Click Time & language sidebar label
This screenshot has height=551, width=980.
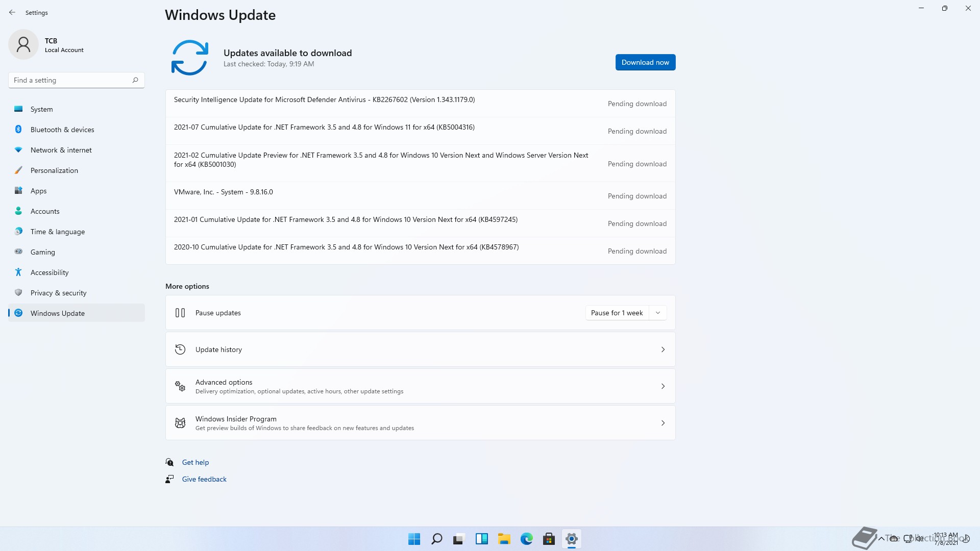pyautogui.click(x=58, y=232)
